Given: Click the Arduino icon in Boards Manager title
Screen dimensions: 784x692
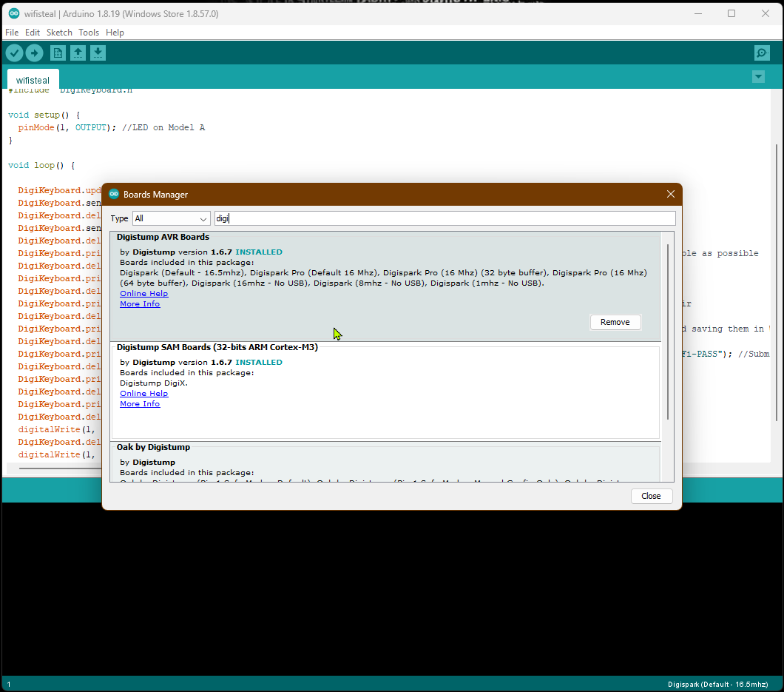Looking at the screenshot, I should pyautogui.click(x=114, y=194).
